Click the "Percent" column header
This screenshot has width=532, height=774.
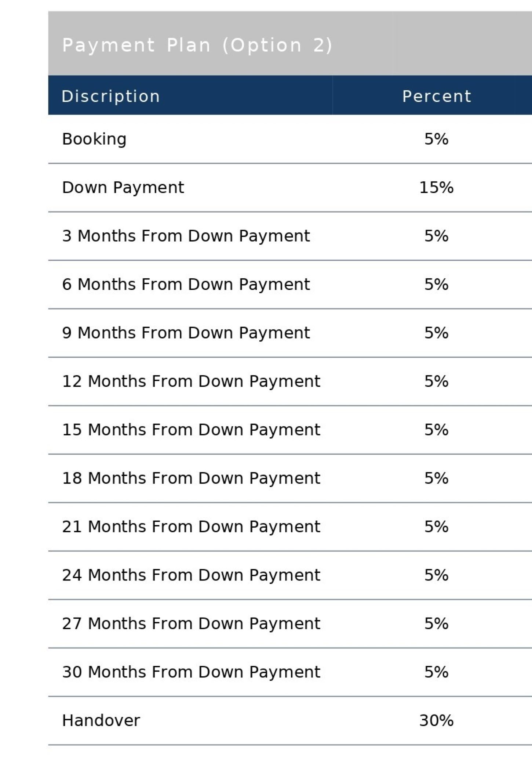pos(436,96)
